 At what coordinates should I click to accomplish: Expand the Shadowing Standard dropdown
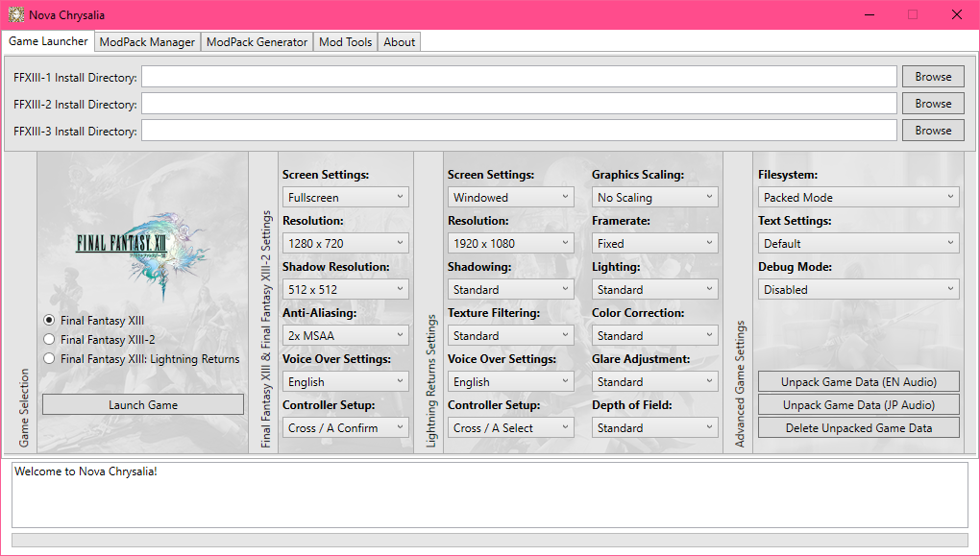tap(510, 289)
